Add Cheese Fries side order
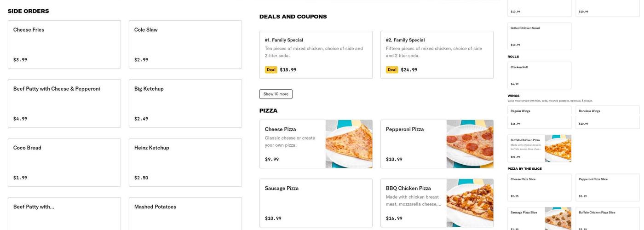 (x=64, y=45)
